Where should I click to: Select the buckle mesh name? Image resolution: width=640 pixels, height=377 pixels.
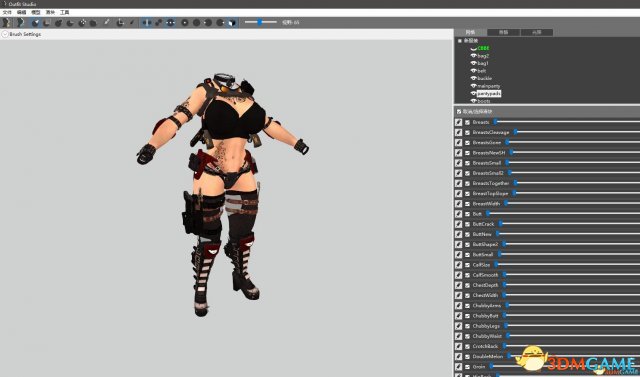pyautogui.click(x=484, y=78)
